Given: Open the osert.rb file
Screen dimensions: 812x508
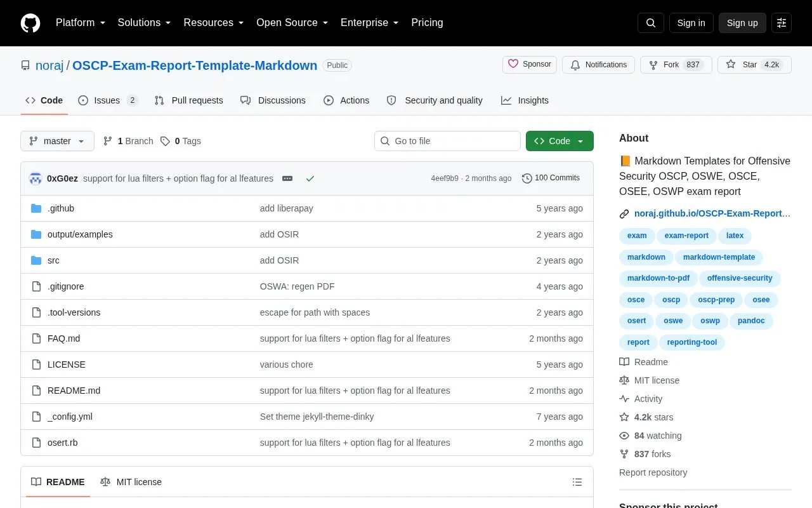Looking at the screenshot, I should (x=63, y=443).
